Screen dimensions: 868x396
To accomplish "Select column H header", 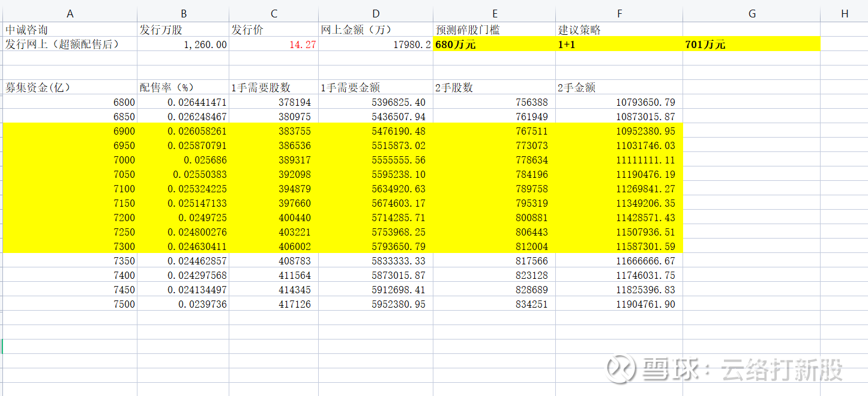I will coord(844,14).
